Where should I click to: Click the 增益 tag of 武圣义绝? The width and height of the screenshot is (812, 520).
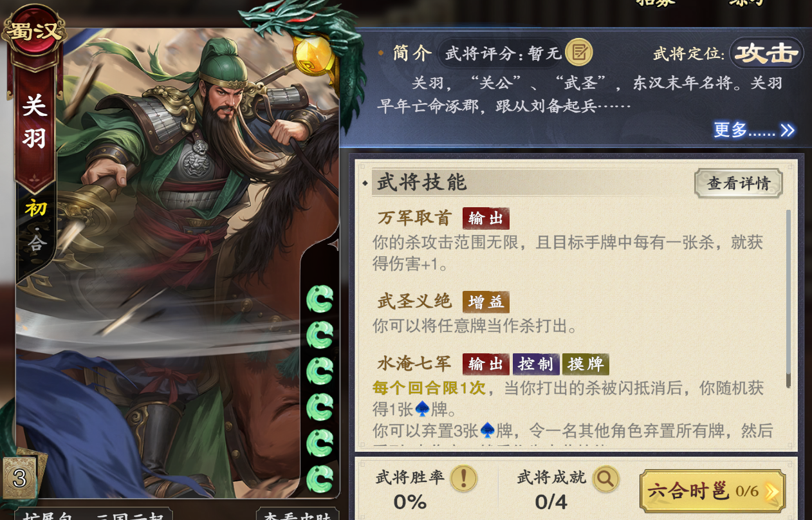pyautogui.click(x=486, y=301)
